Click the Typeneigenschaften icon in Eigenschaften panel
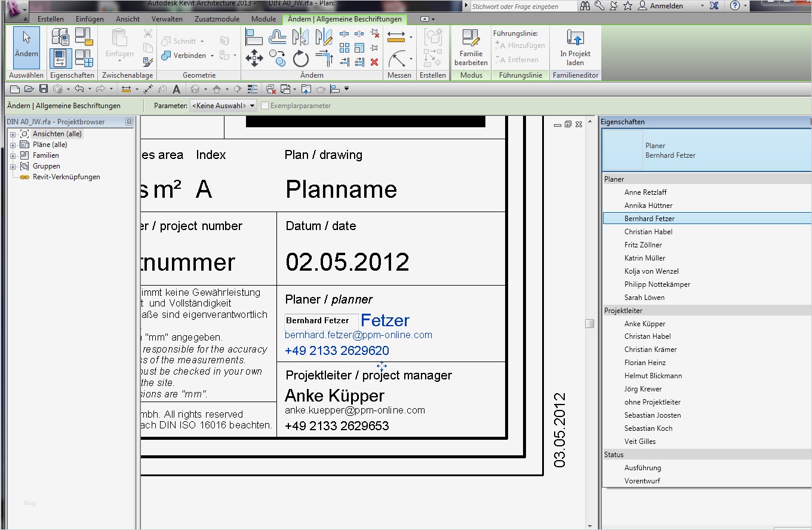The height and width of the screenshot is (530, 812). click(60, 37)
